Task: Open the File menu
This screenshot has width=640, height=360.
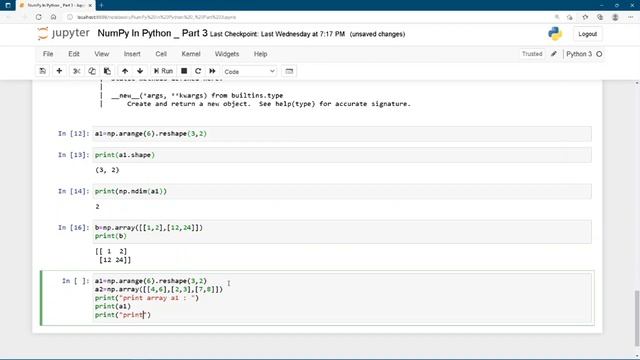Action: pos(48,54)
